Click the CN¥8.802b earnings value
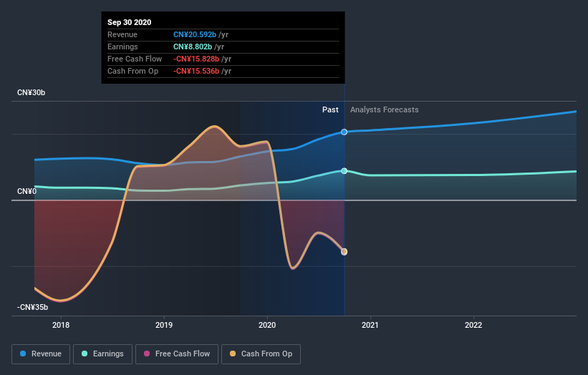This screenshot has width=588, height=375. 193,47
